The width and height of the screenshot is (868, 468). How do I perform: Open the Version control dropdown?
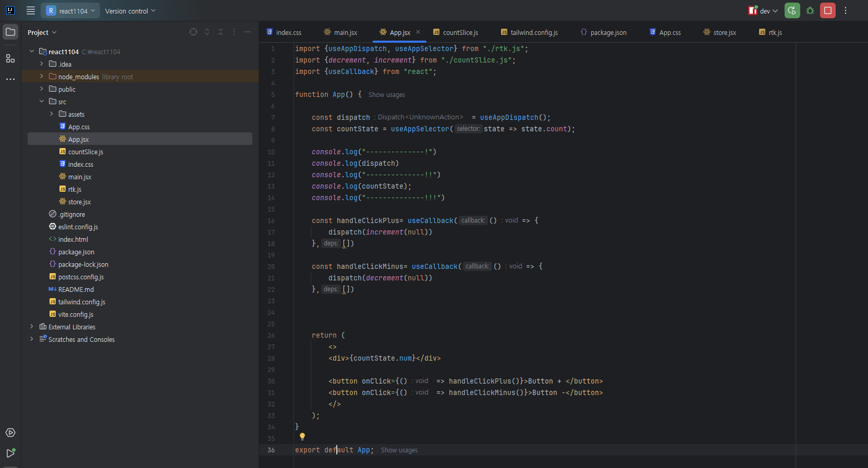pos(130,11)
